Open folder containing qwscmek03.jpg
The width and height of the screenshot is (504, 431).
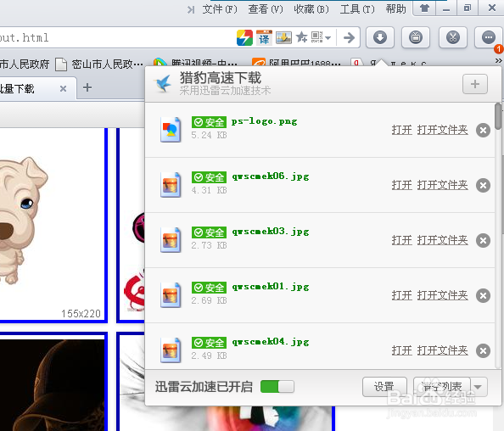(x=443, y=240)
